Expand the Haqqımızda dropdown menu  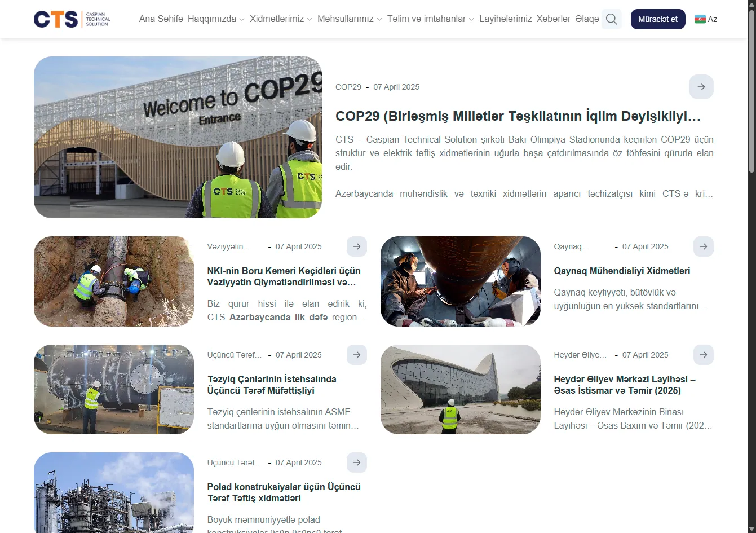point(216,19)
